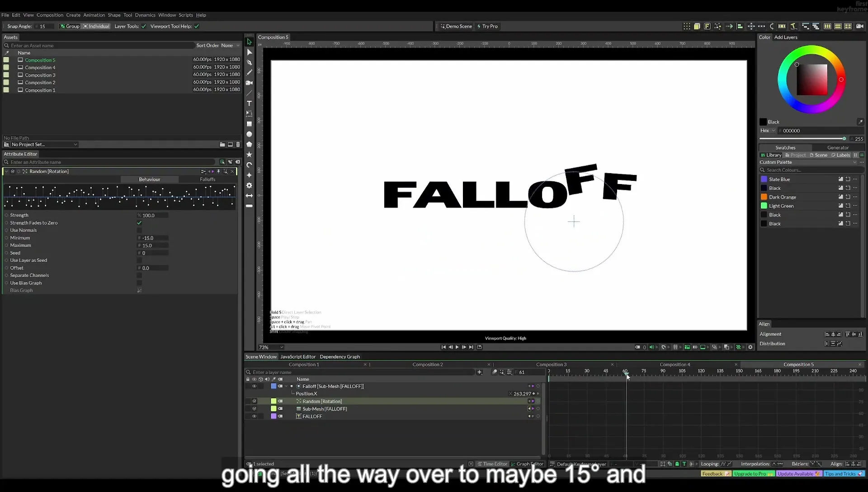
Task: Click the play button below viewport
Action: pos(457,347)
